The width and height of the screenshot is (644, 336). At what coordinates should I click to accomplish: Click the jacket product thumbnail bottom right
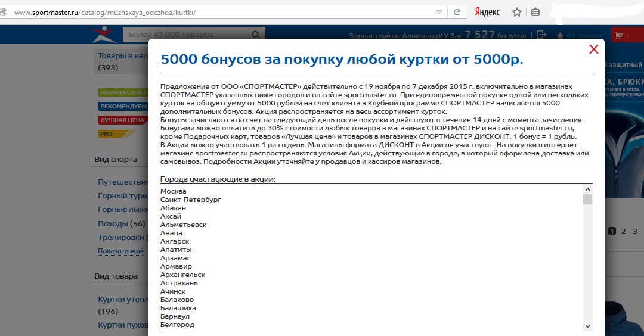[624, 318]
